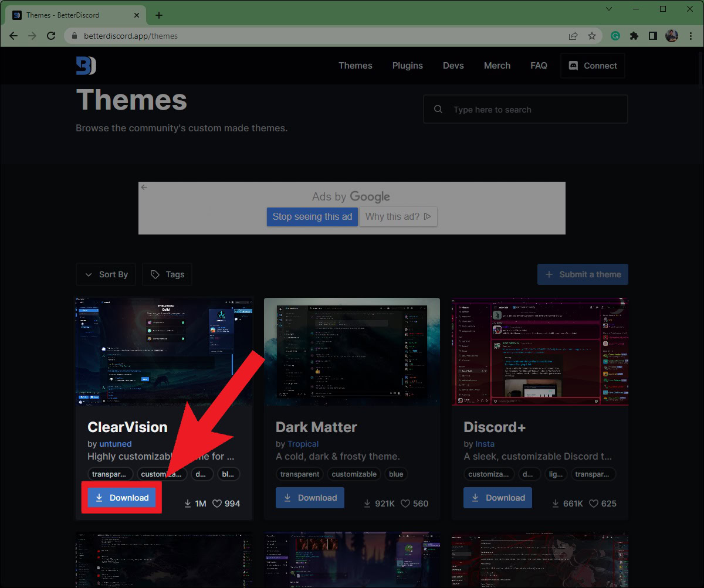This screenshot has height=588, width=704.
Task: Click the likes heart on ClearVision card
Action: (x=216, y=503)
